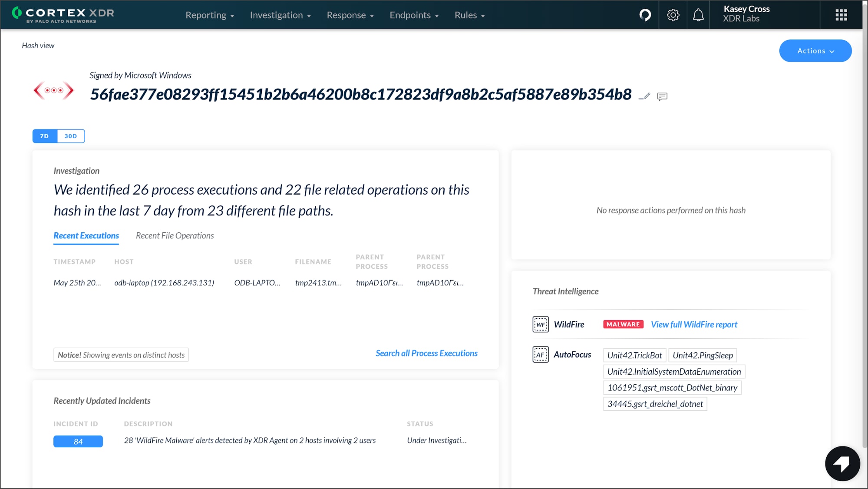Image resolution: width=868 pixels, height=489 pixels.
Task: Click the Under Investigati... status cell
Action: coord(437,440)
